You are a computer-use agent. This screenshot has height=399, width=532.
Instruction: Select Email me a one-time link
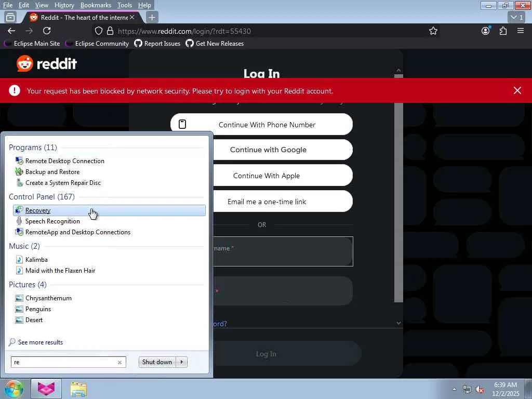click(x=283, y=202)
